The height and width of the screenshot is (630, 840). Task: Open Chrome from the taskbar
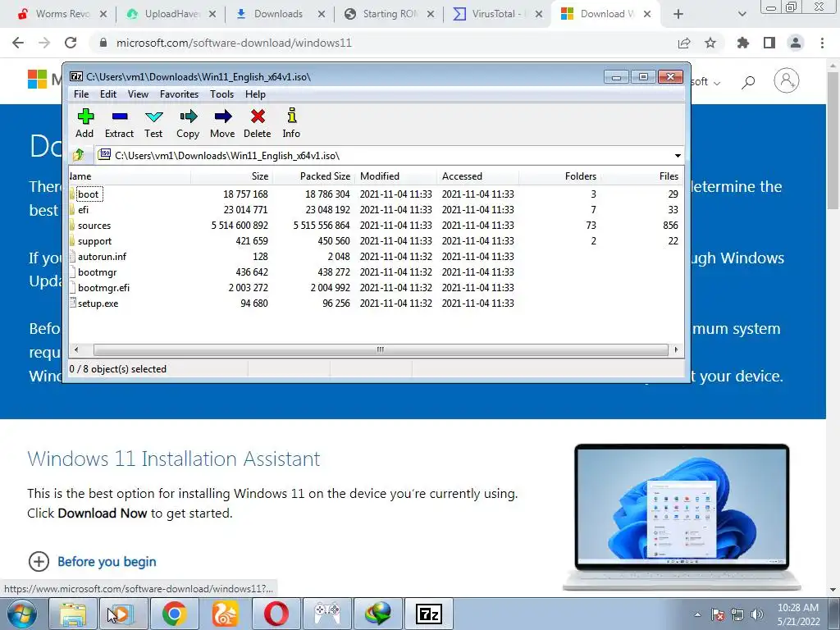175,614
